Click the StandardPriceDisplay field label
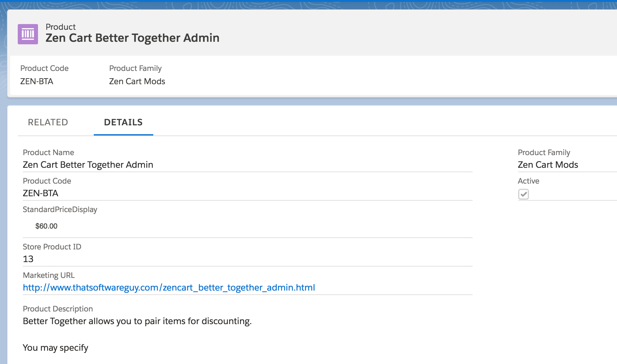 click(x=60, y=210)
